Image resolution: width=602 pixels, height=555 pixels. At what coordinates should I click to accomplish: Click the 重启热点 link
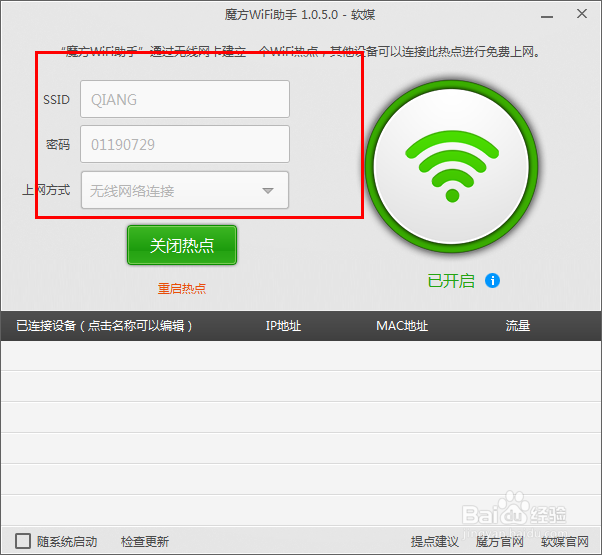tap(182, 288)
